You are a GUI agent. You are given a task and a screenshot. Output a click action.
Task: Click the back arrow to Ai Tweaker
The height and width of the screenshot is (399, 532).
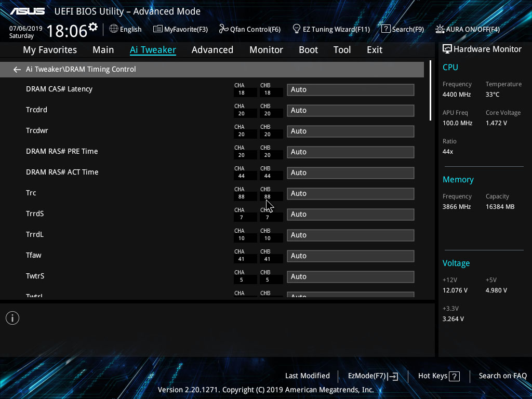click(x=17, y=70)
